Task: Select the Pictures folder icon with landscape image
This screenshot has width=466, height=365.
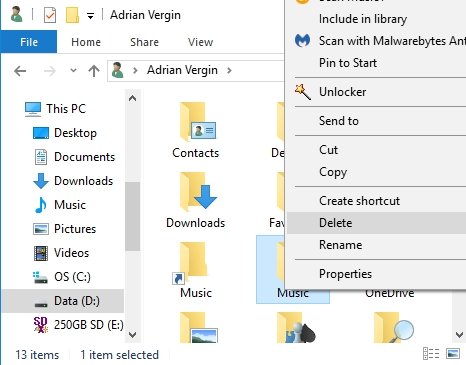Action: click(199, 328)
